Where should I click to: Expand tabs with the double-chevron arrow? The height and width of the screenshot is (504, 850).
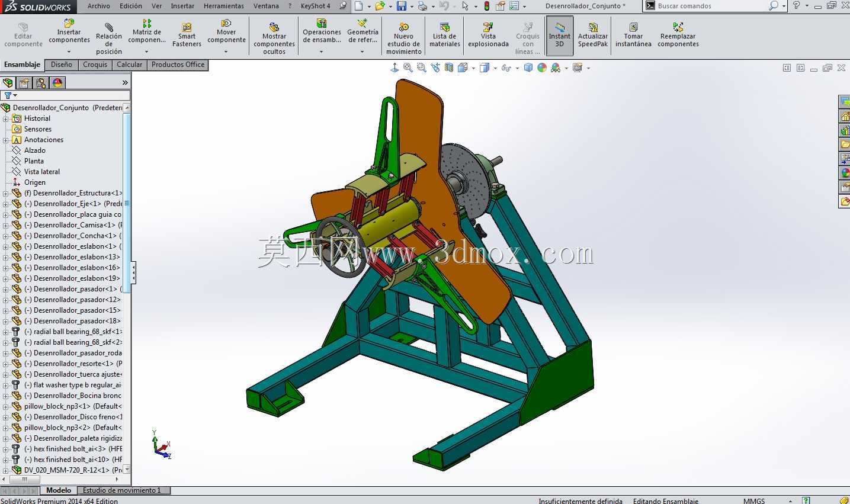(125, 83)
